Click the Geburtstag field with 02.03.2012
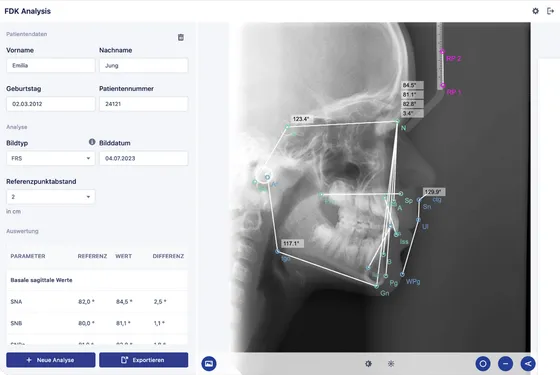 [x=51, y=104]
